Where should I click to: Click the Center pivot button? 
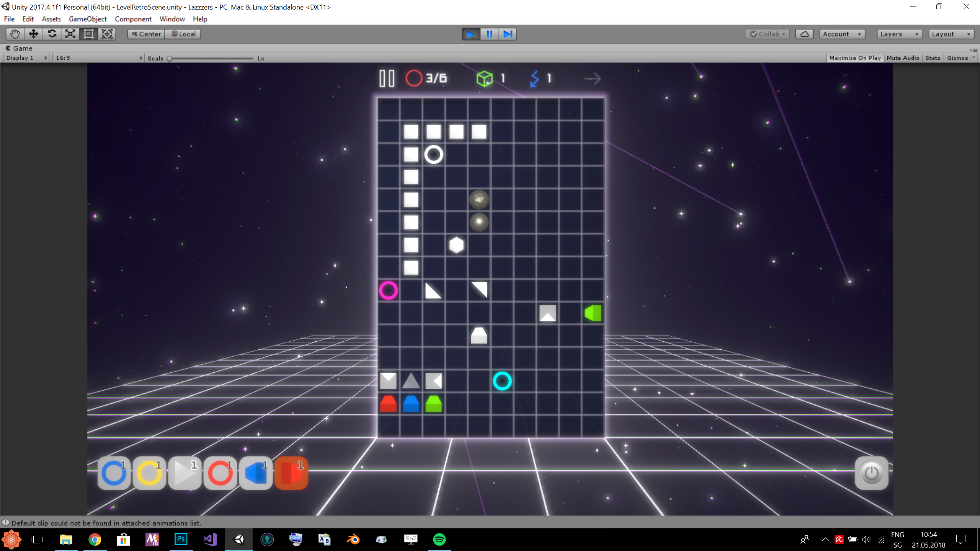pyautogui.click(x=146, y=34)
